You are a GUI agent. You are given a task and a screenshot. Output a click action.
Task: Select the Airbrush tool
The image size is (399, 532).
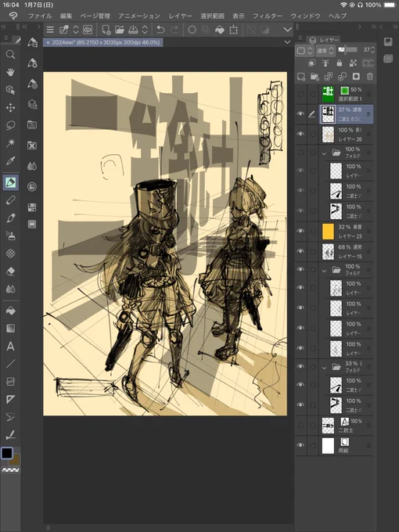(x=10, y=235)
